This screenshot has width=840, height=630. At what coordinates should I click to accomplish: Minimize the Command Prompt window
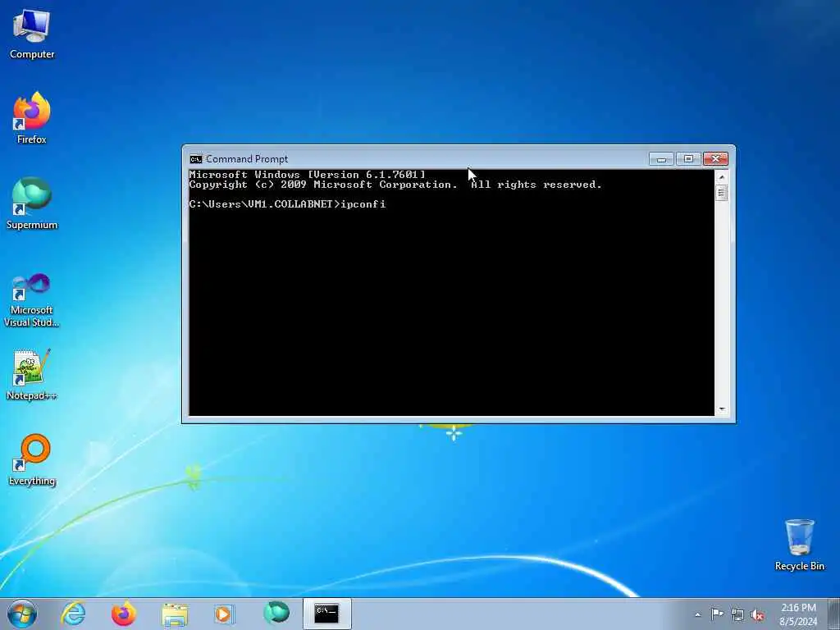(x=662, y=158)
